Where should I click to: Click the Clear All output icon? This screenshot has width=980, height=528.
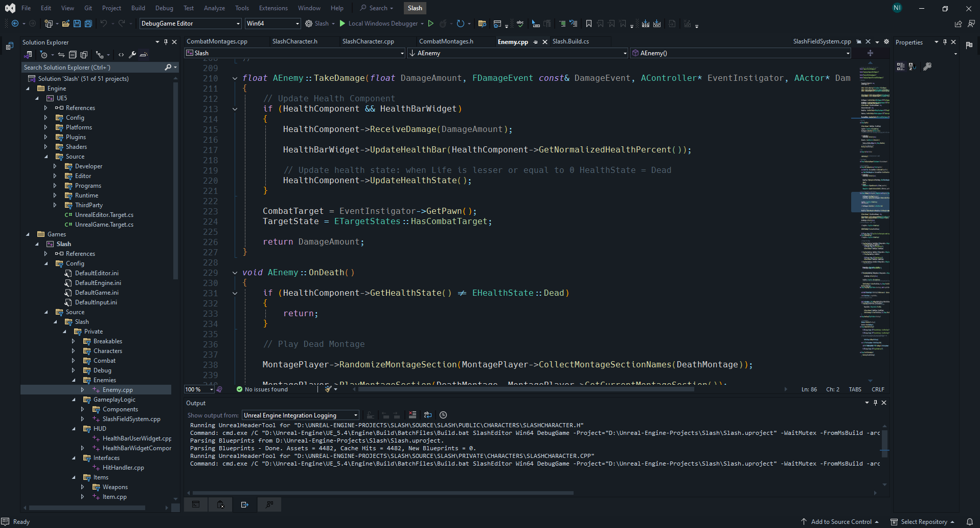tap(413, 415)
